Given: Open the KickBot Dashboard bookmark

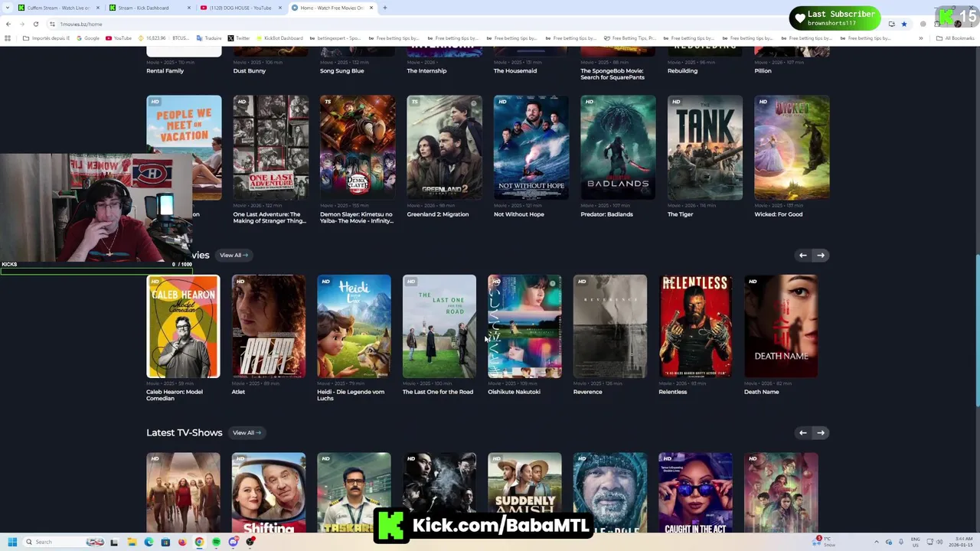Looking at the screenshot, I should coord(279,38).
